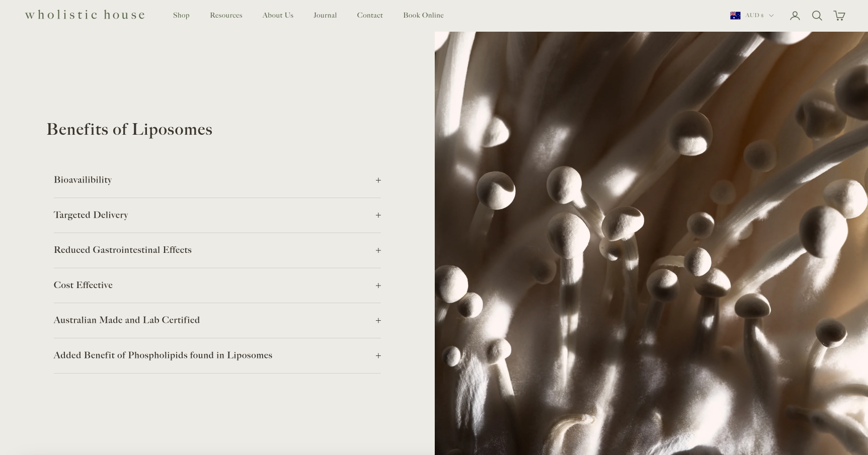This screenshot has height=455, width=868.
Task: Click the Book Online link
Action: pos(423,16)
